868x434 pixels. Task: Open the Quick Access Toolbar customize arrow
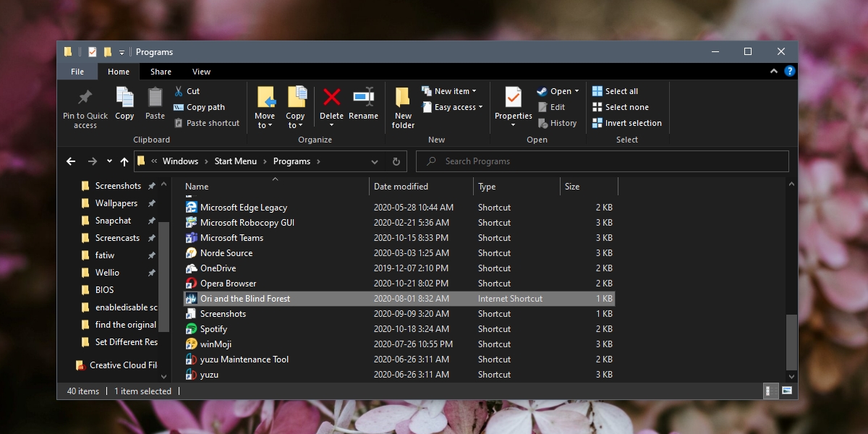[122, 52]
